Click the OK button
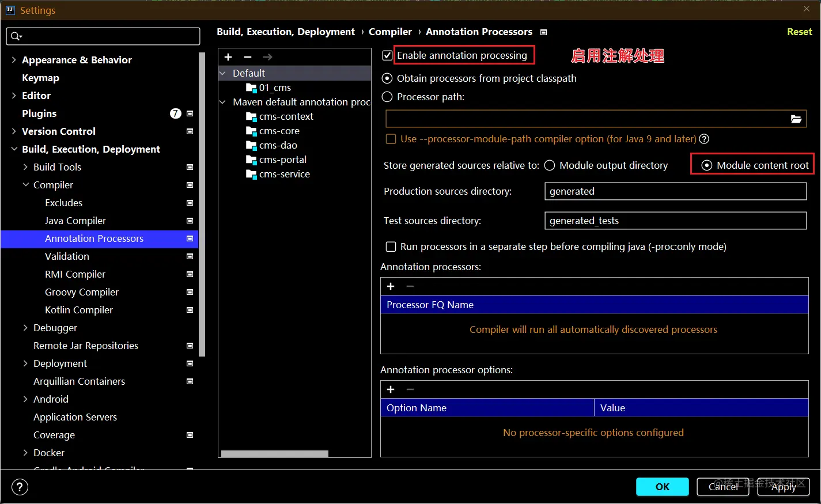The image size is (821, 504). (663, 487)
